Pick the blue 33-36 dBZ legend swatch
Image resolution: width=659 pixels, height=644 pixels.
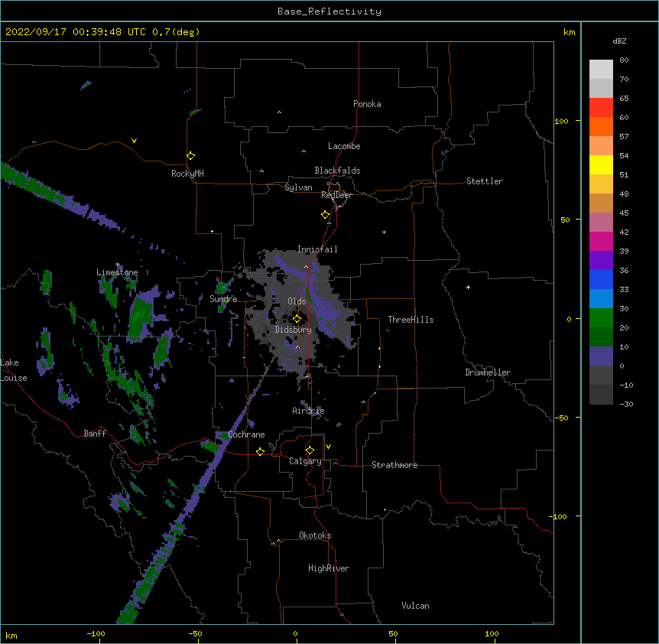coord(601,279)
